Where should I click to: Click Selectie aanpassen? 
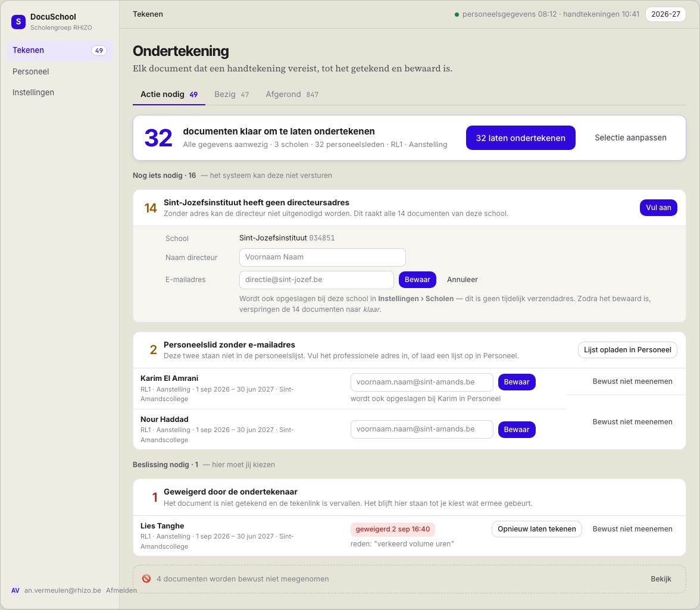tap(630, 138)
